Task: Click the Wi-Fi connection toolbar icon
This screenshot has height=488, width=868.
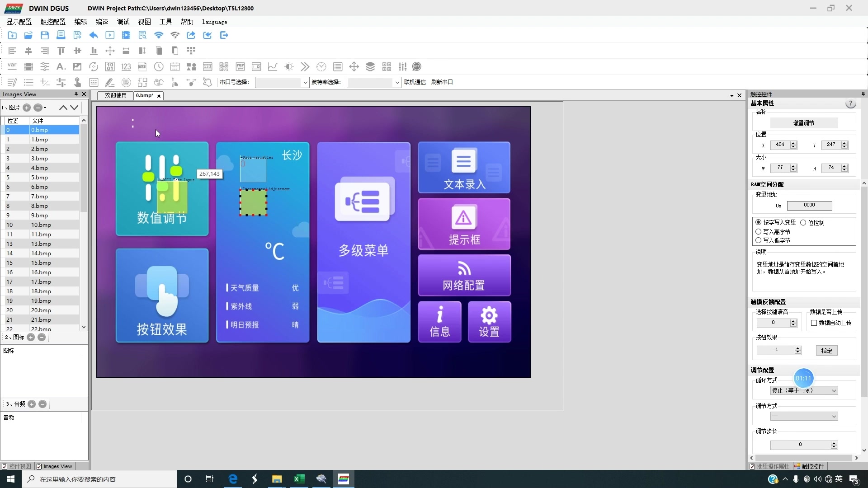Action: coord(159,35)
